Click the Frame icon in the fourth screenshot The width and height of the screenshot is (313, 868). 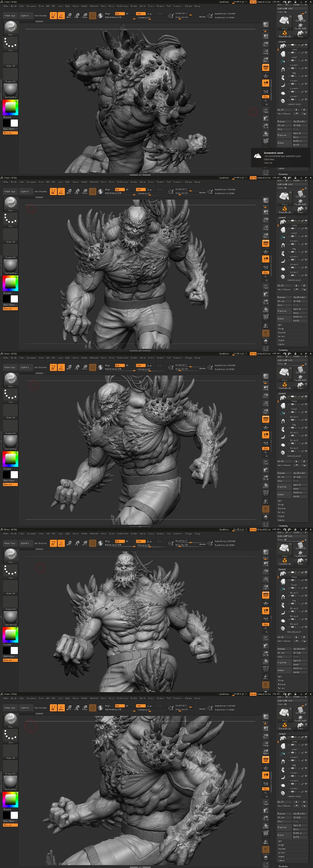266,638
